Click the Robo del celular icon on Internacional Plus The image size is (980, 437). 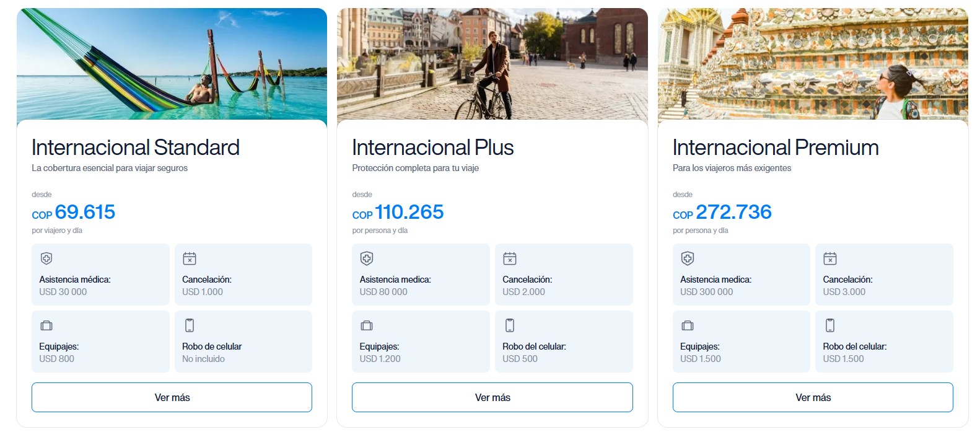pos(511,325)
